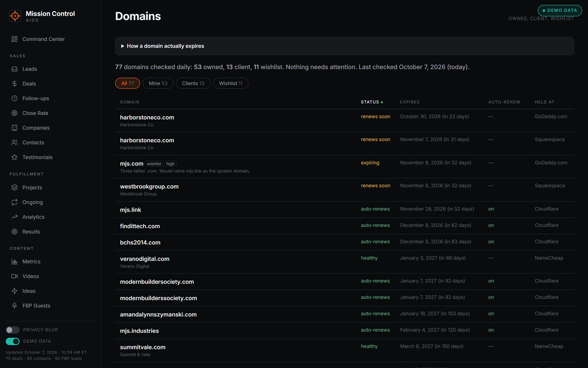Click the summitvale.com domain name
This screenshot has height=368, width=588.
pyautogui.click(x=143, y=347)
